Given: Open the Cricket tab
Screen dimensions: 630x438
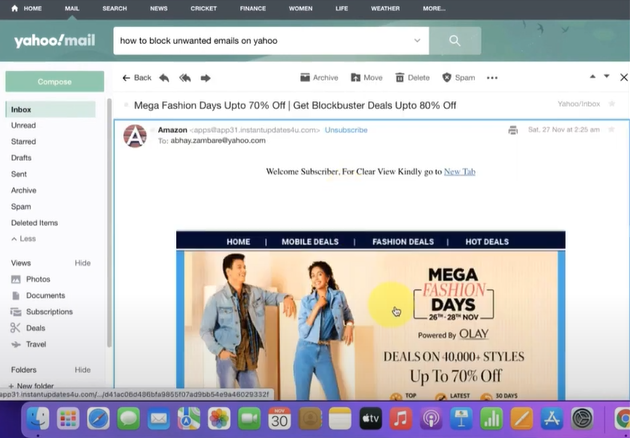Looking at the screenshot, I should [204, 8].
